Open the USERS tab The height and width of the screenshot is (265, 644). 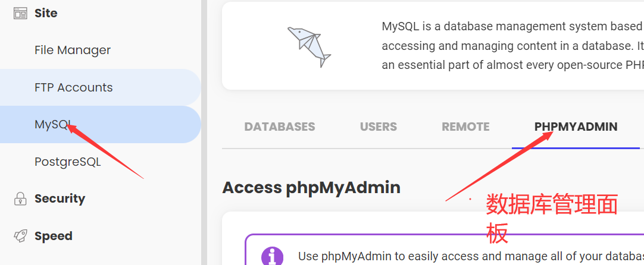point(379,127)
